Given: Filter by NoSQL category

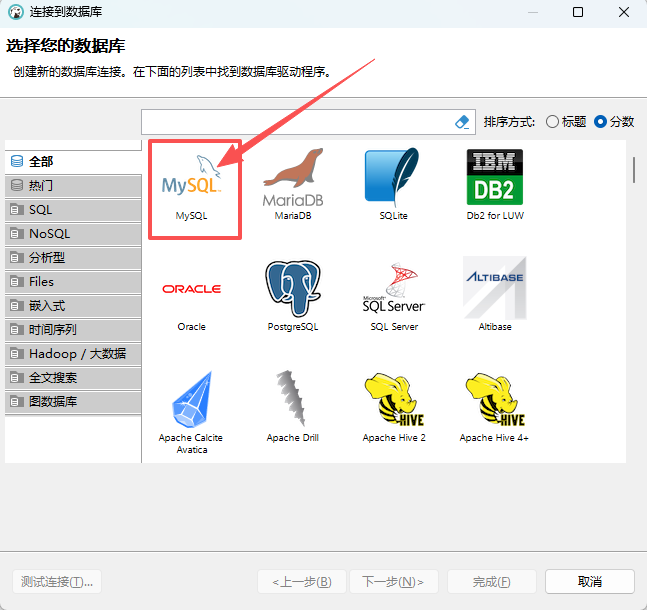Looking at the screenshot, I should pyautogui.click(x=73, y=234).
